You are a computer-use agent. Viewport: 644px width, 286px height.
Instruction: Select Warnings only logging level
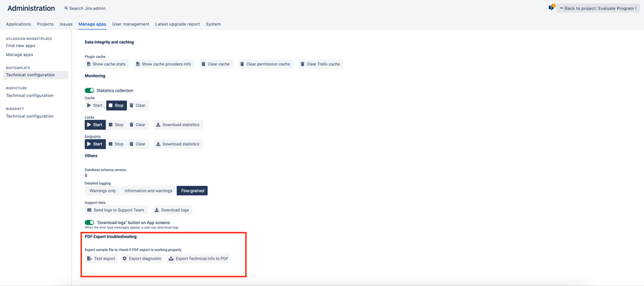tap(102, 190)
